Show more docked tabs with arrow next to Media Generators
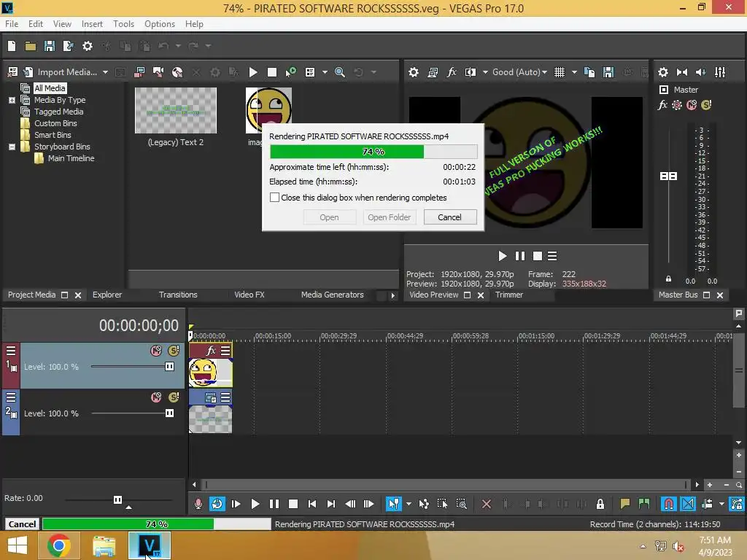This screenshot has height=560, width=747. click(392, 295)
